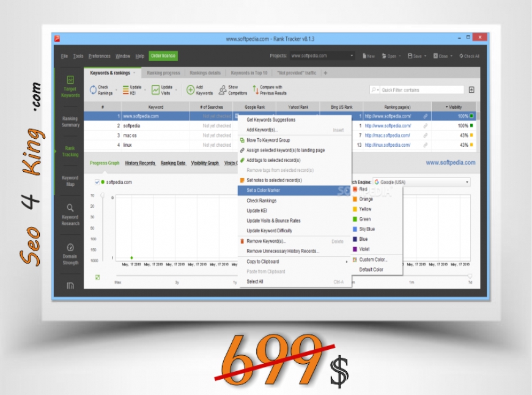Viewport: 532px width, 395px height.
Task: Choose Select All menu item
Action: tap(255, 282)
